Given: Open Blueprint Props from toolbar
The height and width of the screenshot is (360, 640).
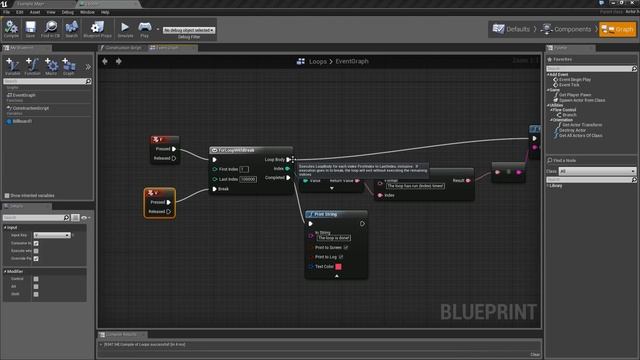Looking at the screenshot, I should click(97, 29).
